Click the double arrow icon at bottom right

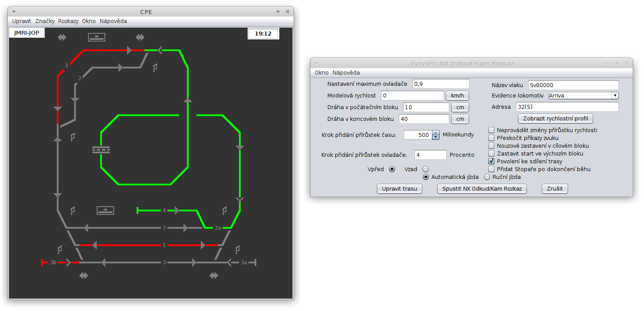[214, 275]
